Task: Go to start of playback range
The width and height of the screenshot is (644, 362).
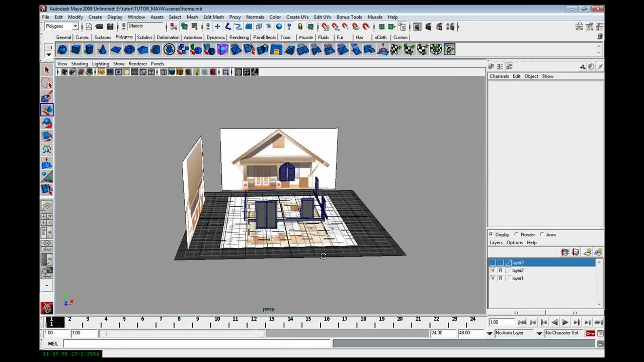Action: pos(522,323)
